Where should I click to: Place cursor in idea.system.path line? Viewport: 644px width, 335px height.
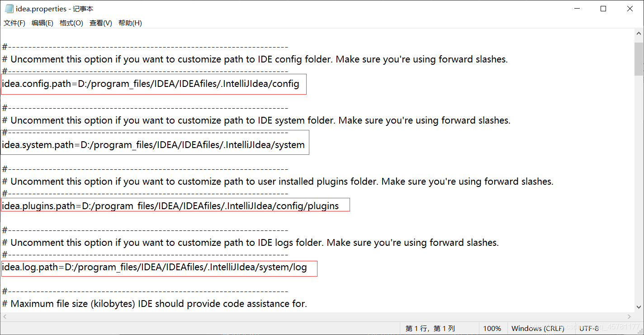pyautogui.click(x=153, y=145)
